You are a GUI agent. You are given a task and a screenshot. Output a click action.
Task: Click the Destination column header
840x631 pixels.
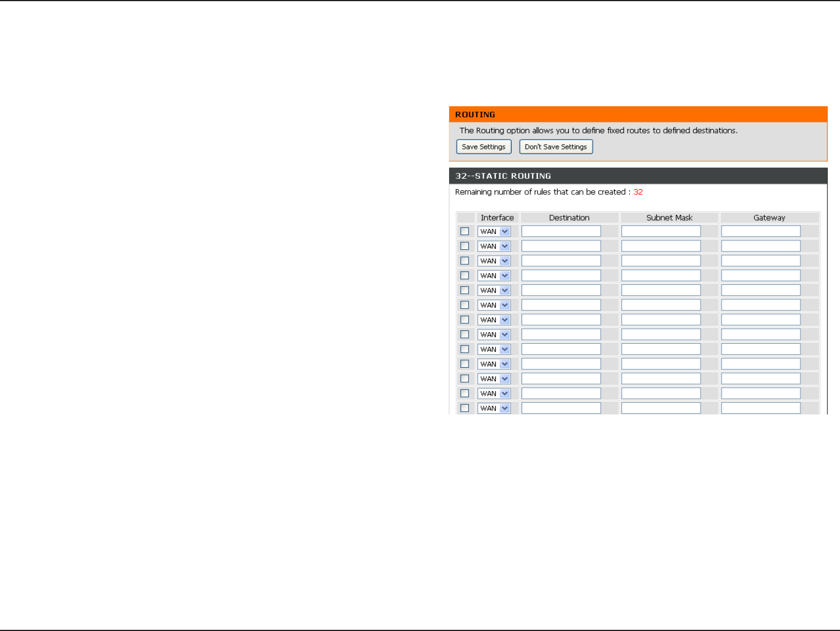tap(569, 218)
